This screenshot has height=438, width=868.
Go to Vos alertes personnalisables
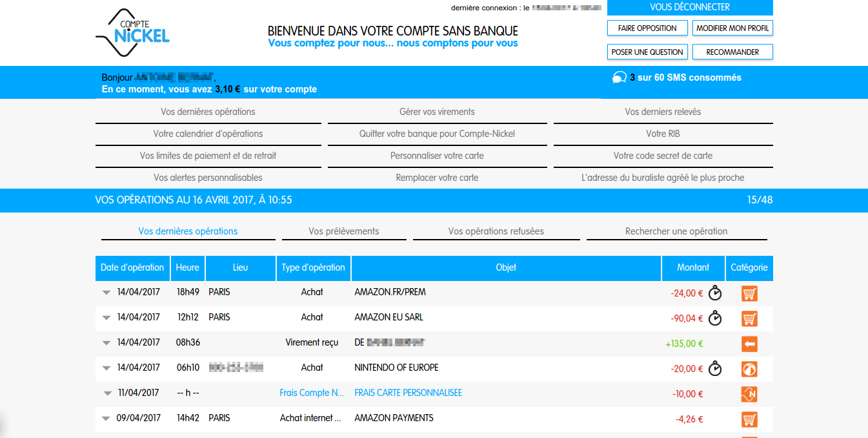point(208,178)
